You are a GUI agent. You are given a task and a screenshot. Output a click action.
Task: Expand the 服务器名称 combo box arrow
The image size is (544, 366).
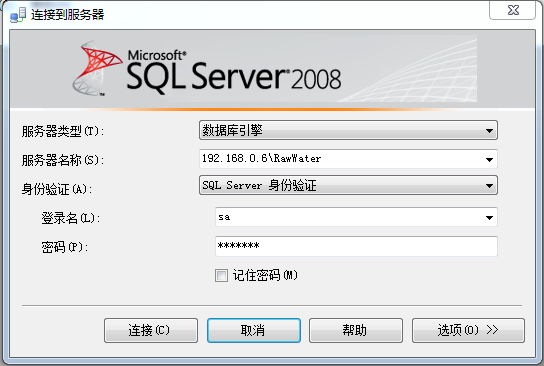point(489,159)
